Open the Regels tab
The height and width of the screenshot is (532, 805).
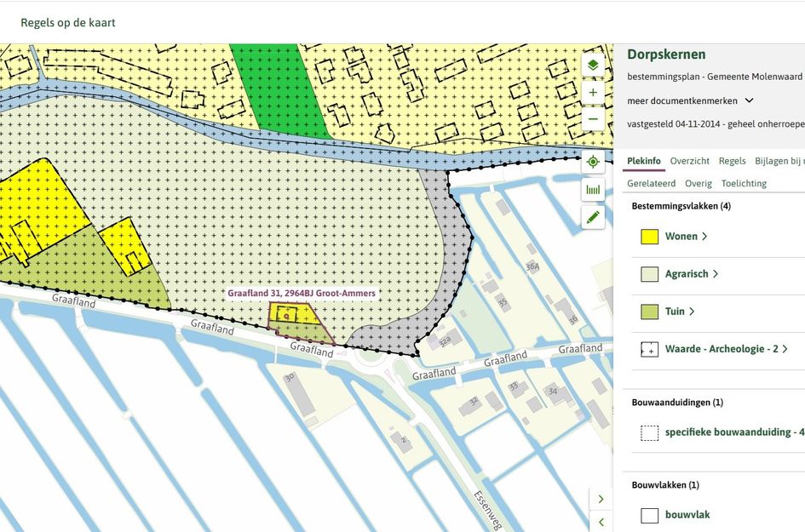pyautogui.click(x=732, y=161)
